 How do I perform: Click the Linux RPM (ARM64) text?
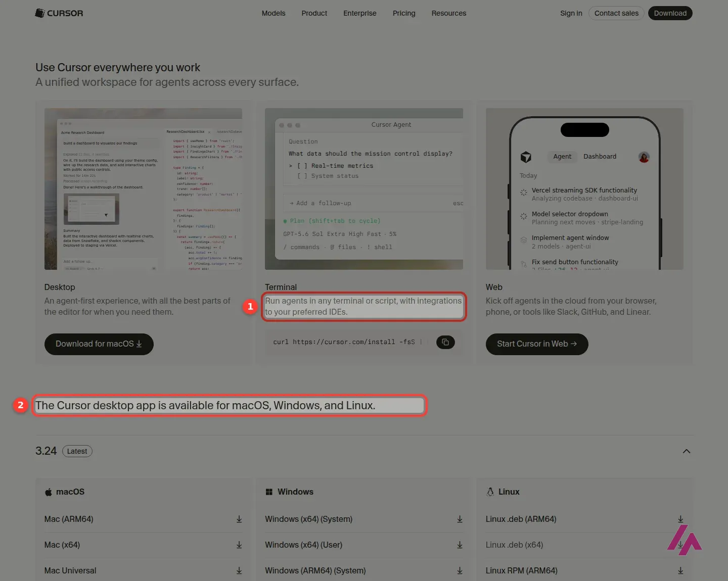tap(522, 571)
